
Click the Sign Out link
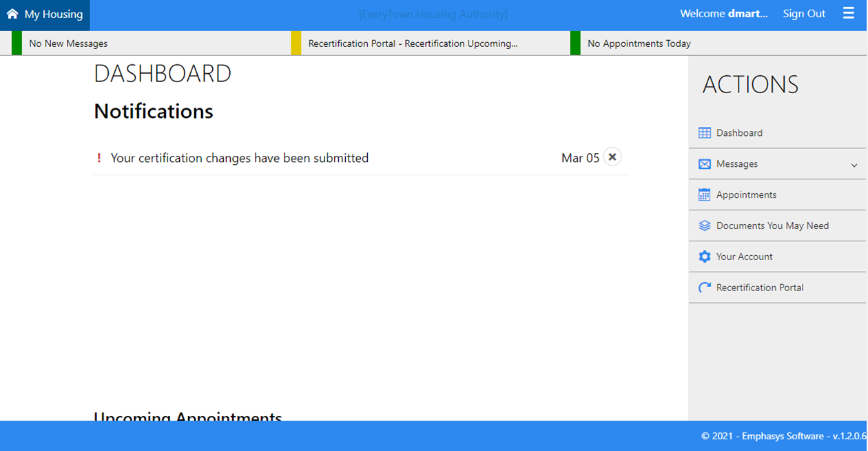coord(803,14)
